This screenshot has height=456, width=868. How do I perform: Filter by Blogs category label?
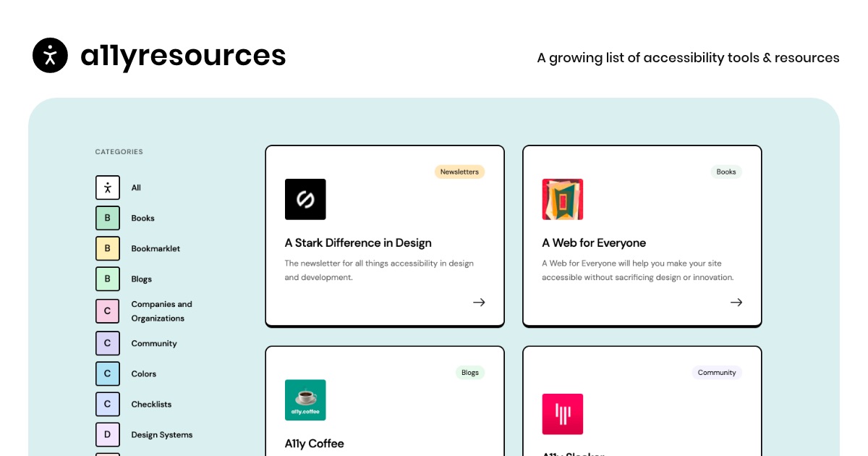point(141,279)
